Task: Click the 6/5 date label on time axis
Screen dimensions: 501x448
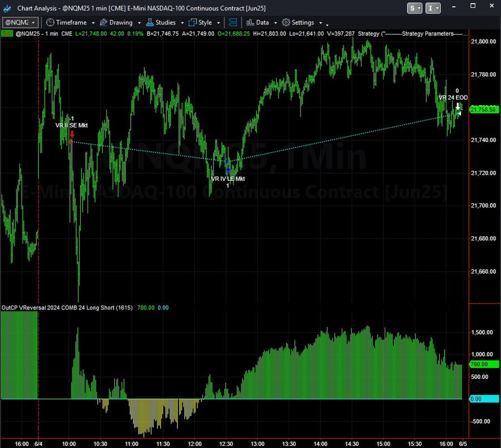Action: (x=463, y=444)
